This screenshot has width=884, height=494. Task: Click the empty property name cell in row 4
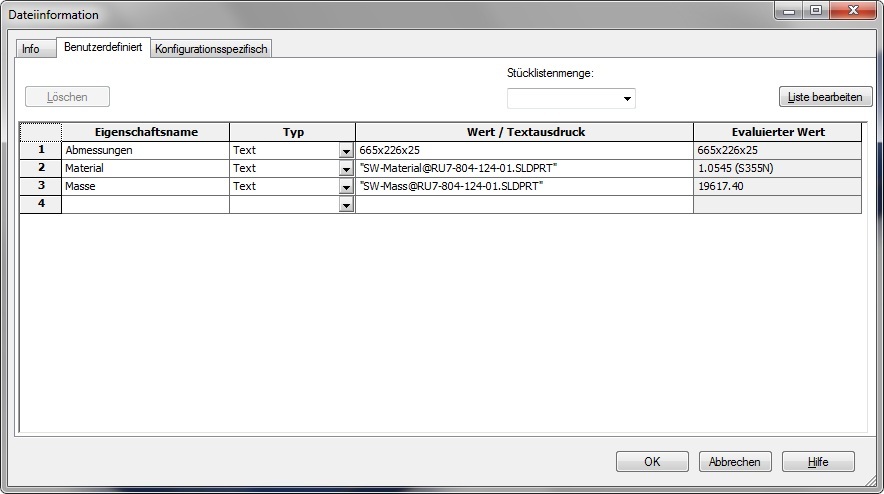pos(145,205)
